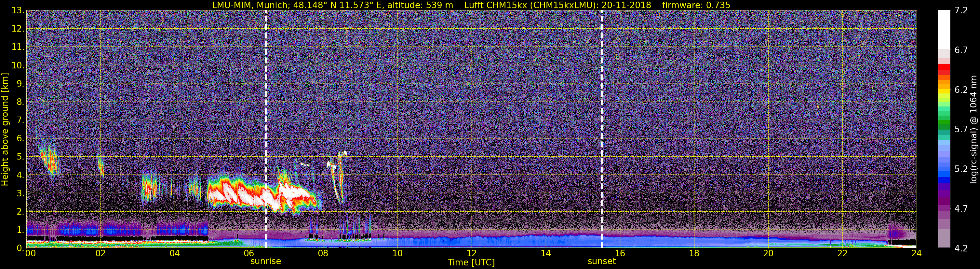
Task: Click the 'sunset' label below the axis
Action: (601, 262)
